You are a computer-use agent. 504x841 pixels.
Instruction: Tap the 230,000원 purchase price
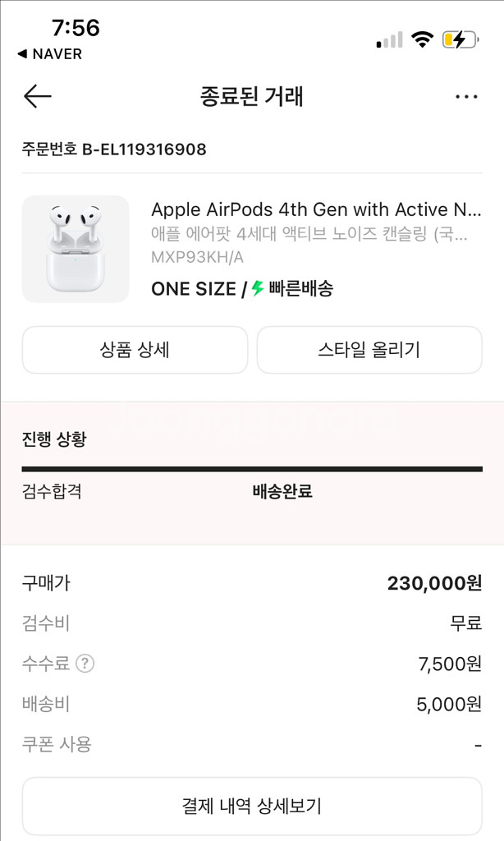click(x=434, y=583)
